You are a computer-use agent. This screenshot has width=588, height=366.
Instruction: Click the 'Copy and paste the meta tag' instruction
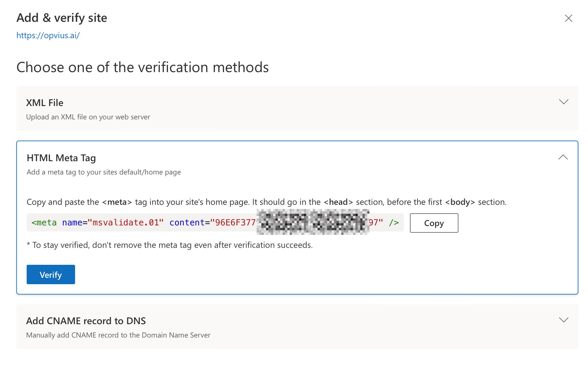266,202
